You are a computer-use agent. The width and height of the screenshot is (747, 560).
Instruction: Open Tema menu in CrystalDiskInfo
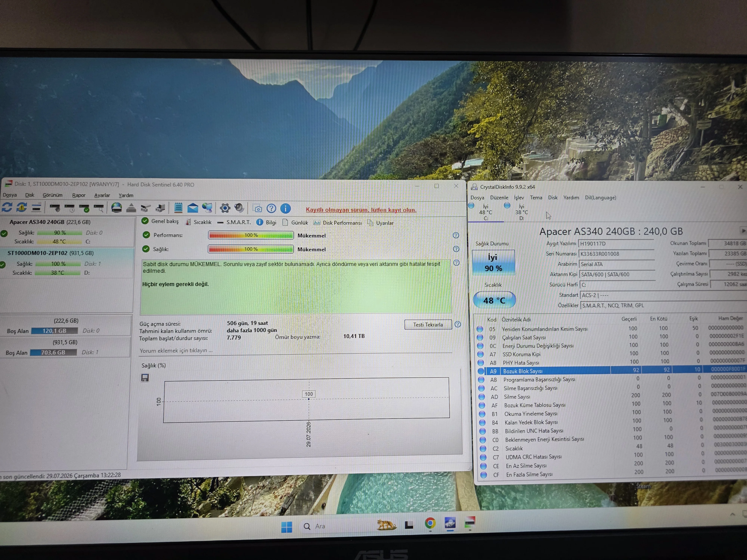pyautogui.click(x=536, y=197)
